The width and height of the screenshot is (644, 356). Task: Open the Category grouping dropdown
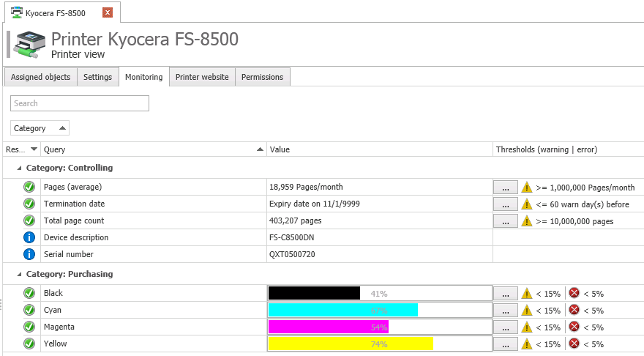[40, 128]
